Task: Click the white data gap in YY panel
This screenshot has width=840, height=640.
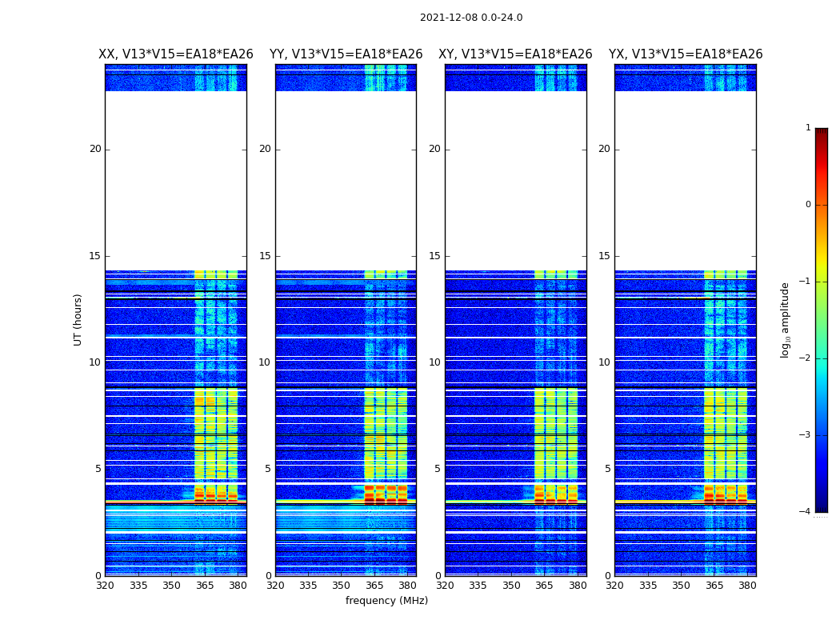Action: tap(346, 180)
